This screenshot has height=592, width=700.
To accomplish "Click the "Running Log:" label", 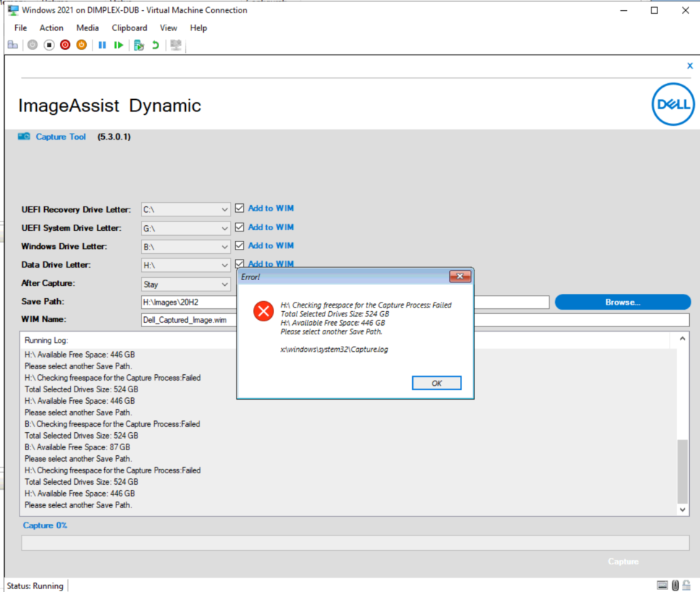I will pos(46,340).
